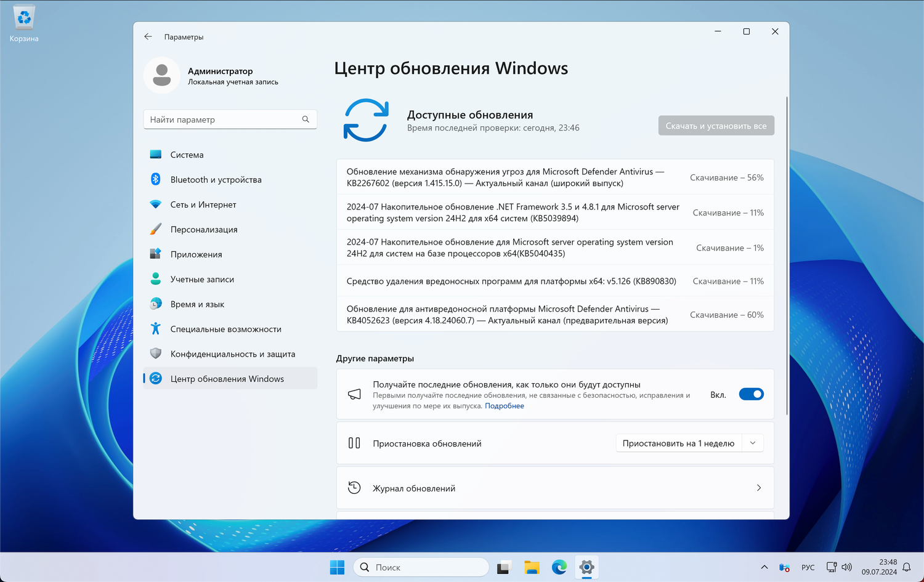Click the Administrator profile avatar
Viewport: 924px width, 582px height.
click(162, 75)
